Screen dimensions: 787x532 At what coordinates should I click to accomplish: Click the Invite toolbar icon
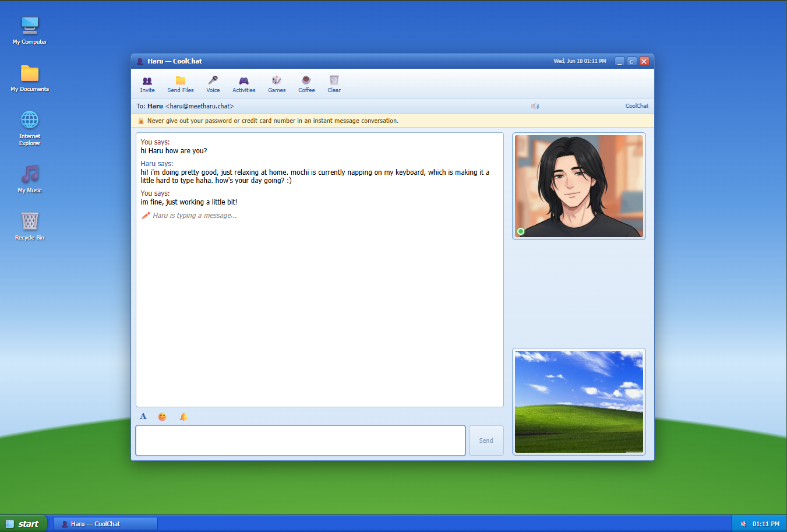(147, 84)
